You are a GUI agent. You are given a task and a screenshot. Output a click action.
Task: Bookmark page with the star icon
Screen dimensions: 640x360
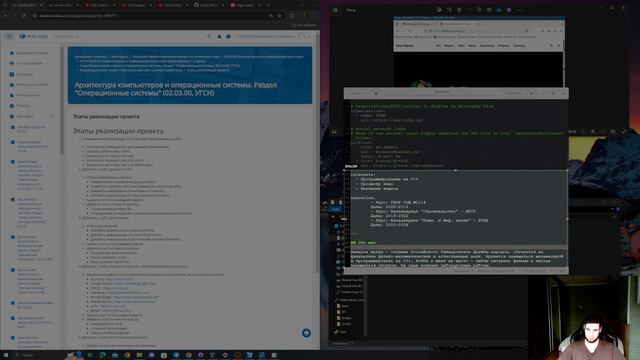(x=280, y=16)
